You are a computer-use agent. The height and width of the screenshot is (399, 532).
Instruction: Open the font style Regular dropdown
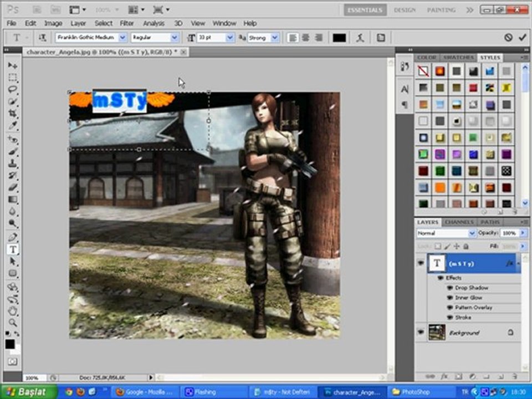tap(174, 38)
